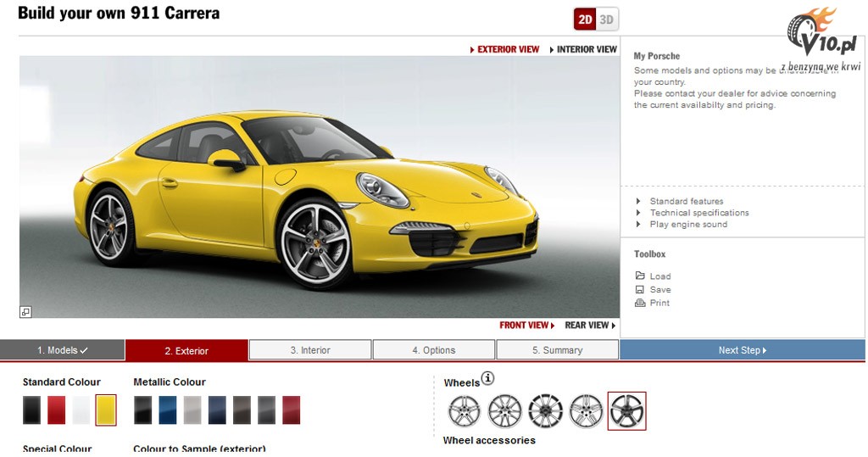868x457 pixels.
Task: Click the V10.pl logo
Action: coord(822,39)
